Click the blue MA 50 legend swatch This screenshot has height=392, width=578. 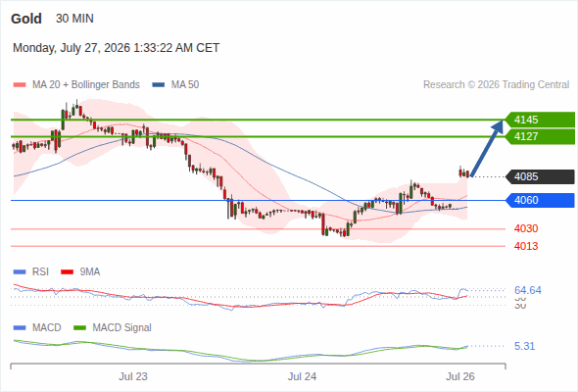(159, 85)
